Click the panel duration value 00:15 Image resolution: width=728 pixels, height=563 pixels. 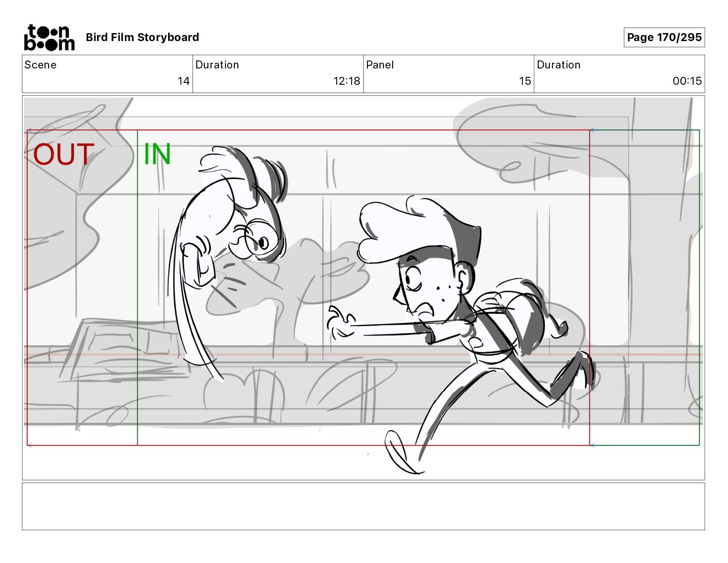point(687,81)
